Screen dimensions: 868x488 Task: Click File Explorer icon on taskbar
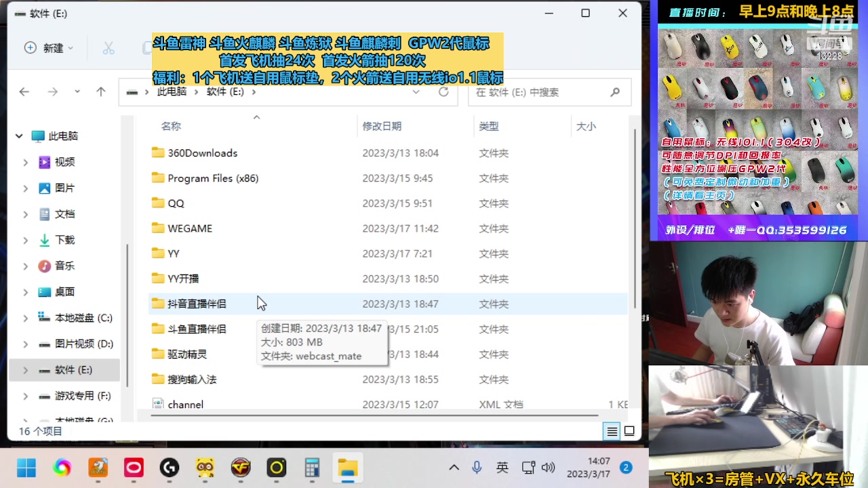click(x=348, y=468)
